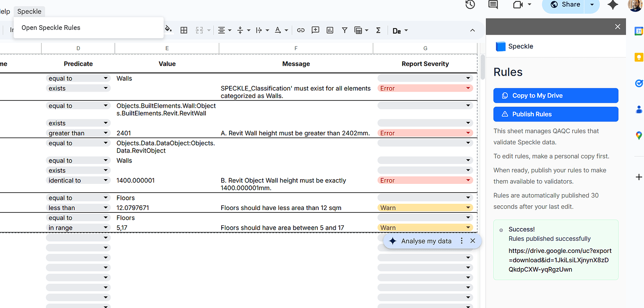Viewport: 644px width, 308px height.
Task: Open the vertical align menu
Action: (x=243, y=30)
